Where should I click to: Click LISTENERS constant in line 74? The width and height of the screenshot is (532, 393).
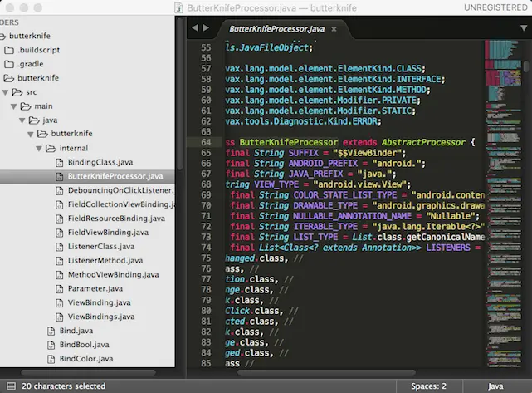(448, 248)
